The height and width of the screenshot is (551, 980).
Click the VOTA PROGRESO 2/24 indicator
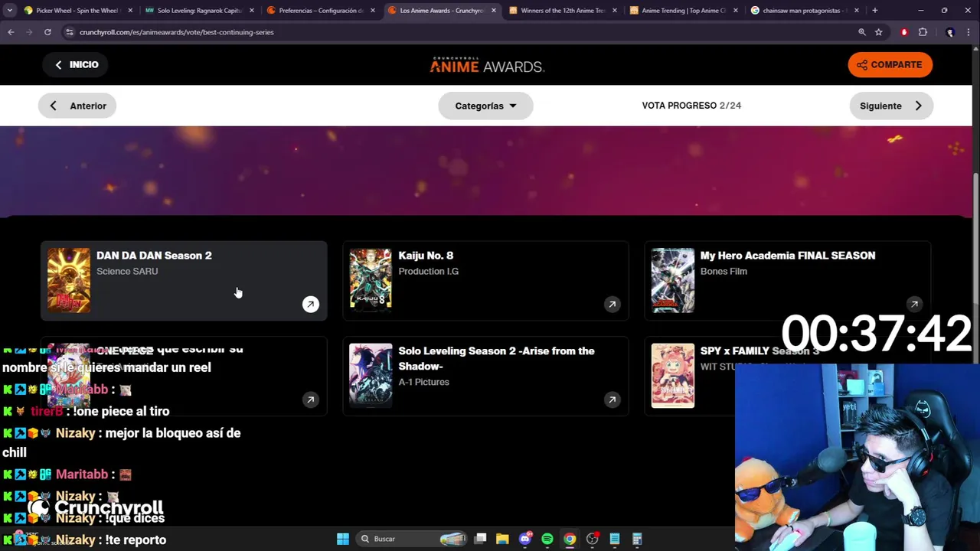[x=691, y=106]
